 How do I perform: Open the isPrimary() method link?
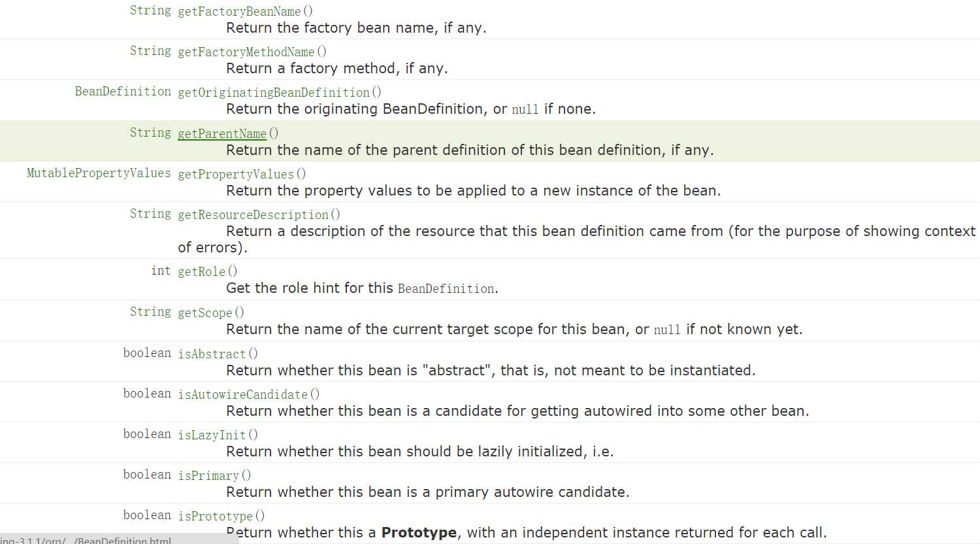[x=208, y=475]
